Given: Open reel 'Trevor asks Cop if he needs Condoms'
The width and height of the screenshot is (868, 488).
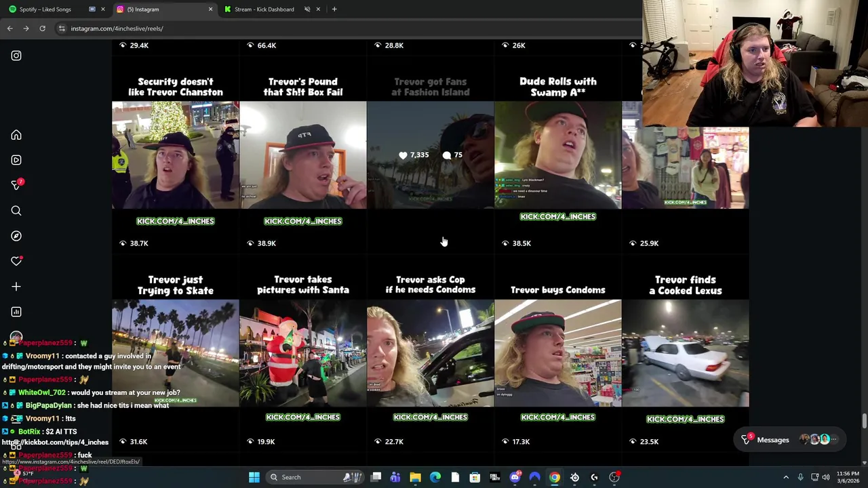Looking at the screenshot, I should 431,353.
